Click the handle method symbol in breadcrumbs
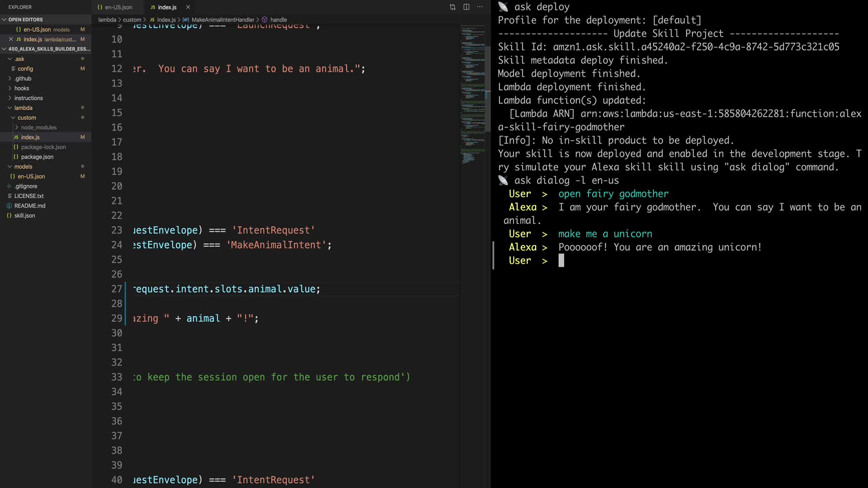The image size is (868, 488). (x=278, y=20)
